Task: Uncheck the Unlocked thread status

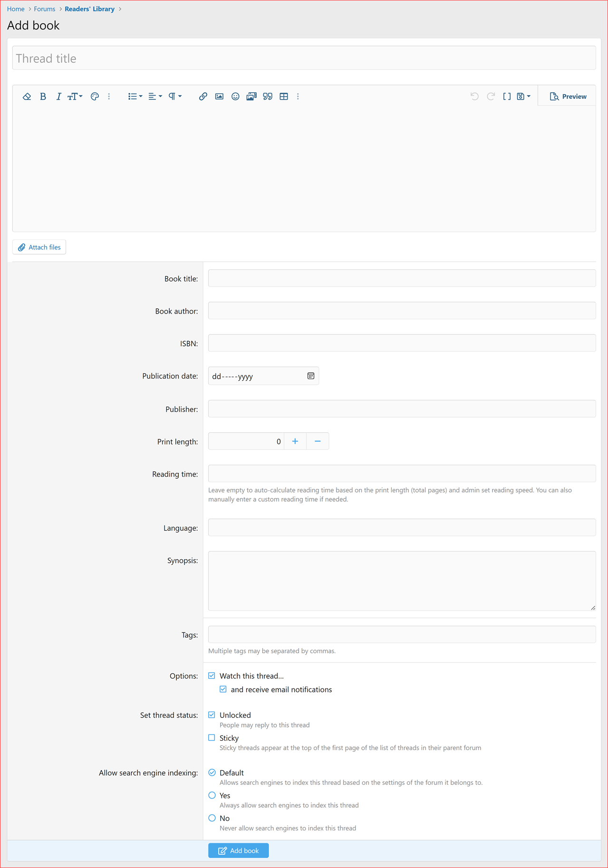Action: [x=212, y=715]
